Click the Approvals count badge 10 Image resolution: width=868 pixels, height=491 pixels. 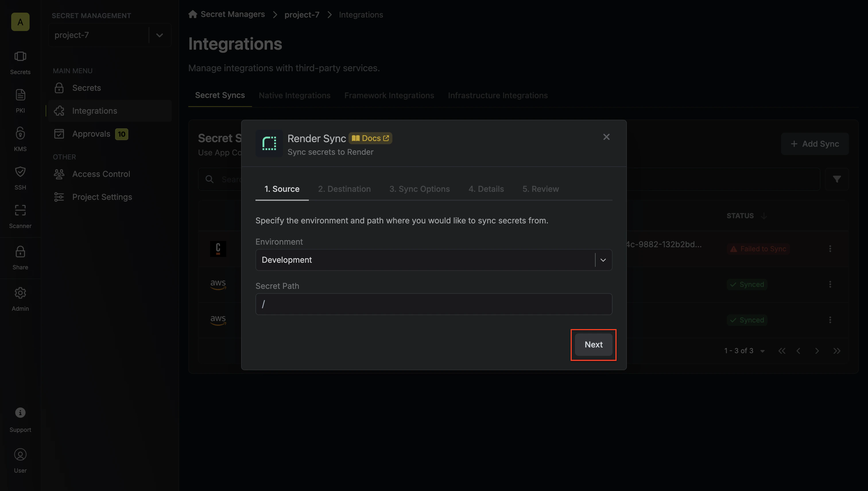tap(121, 134)
